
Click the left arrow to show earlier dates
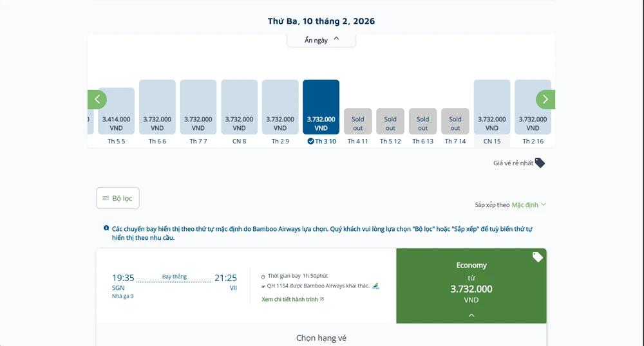[97, 99]
